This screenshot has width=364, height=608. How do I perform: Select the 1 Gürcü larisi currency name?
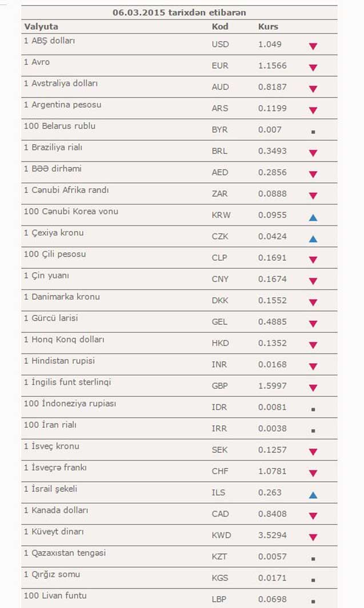[51, 318]
